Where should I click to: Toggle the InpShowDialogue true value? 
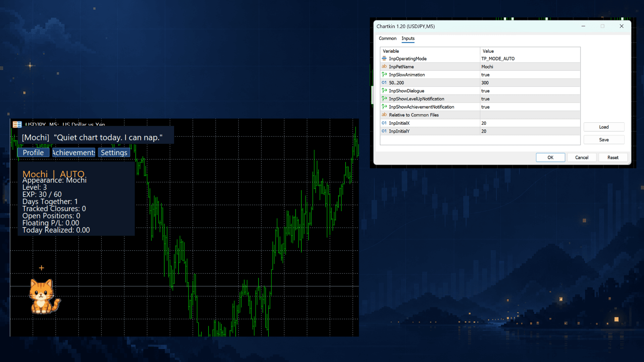tap(530, 91)
